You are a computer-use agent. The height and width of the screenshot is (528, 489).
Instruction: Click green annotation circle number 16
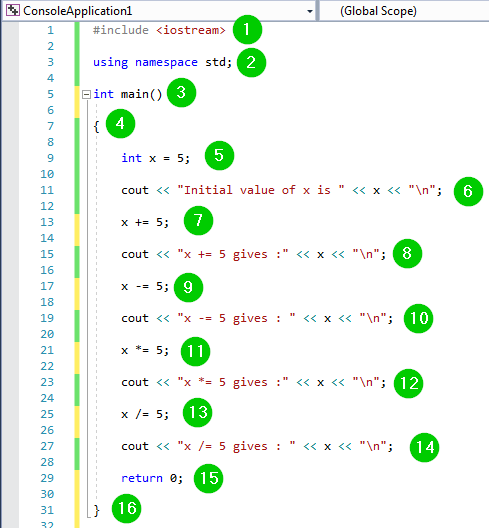126,508
